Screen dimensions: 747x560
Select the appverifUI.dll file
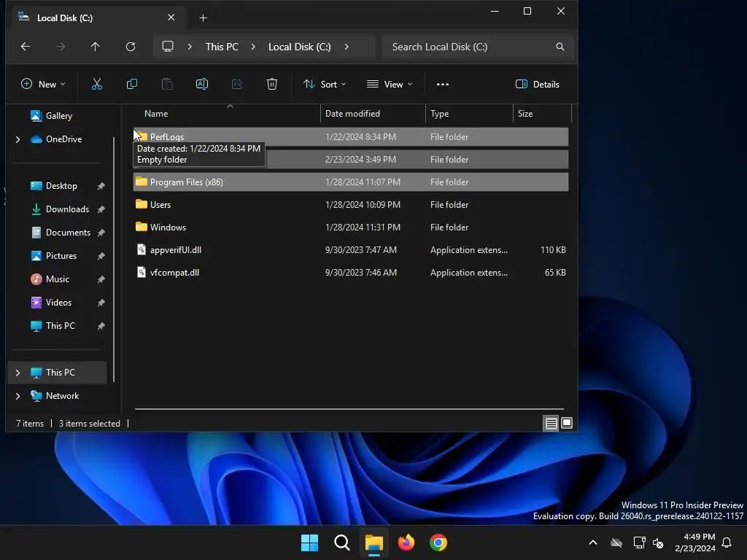[351, 250]
